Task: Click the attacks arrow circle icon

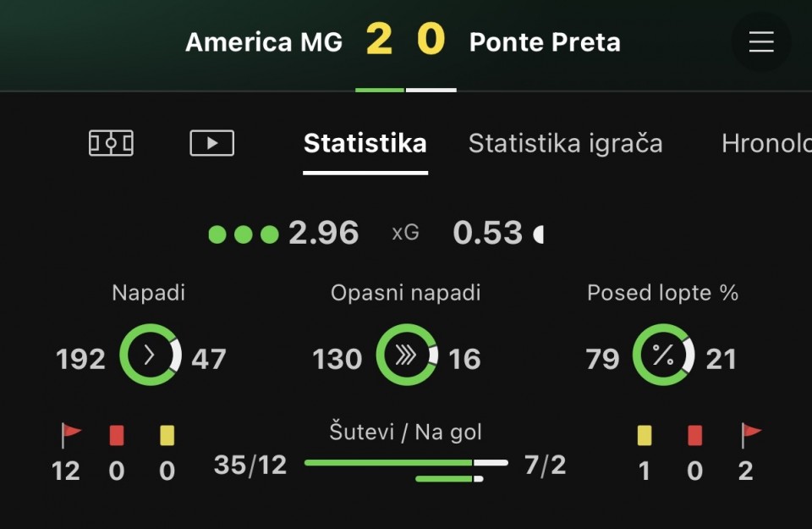Action: coord(151,355)
